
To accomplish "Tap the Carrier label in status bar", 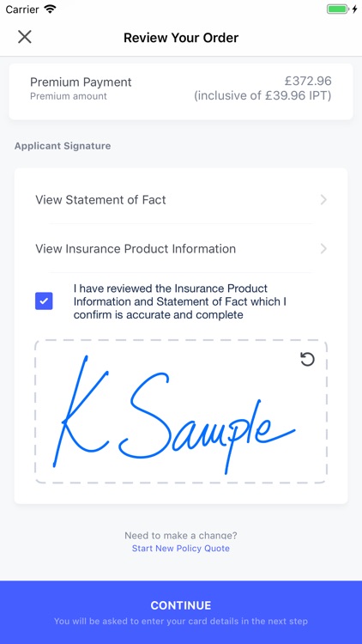I will click(x=22, y=9).
